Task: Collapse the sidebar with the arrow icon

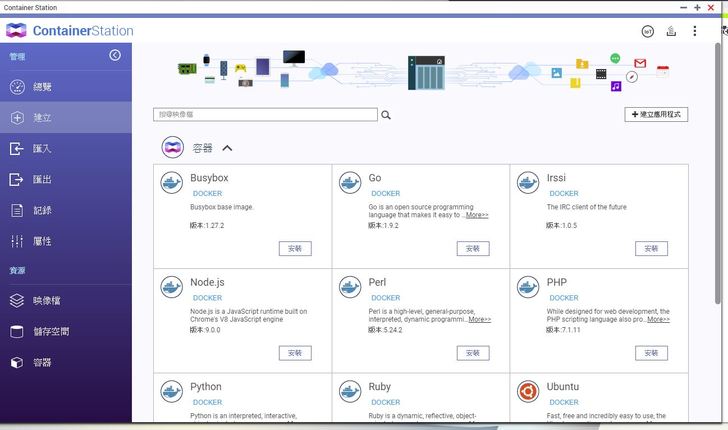Action: pos(115,56)
